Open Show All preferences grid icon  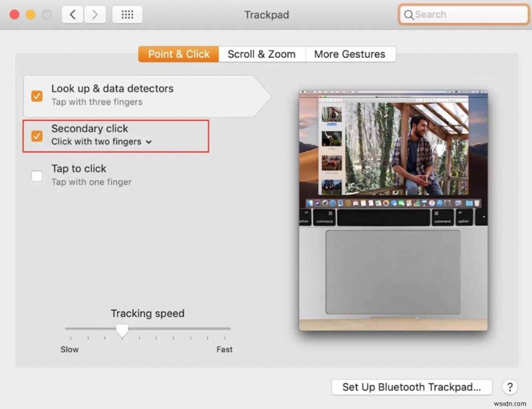tap(127, 14)
